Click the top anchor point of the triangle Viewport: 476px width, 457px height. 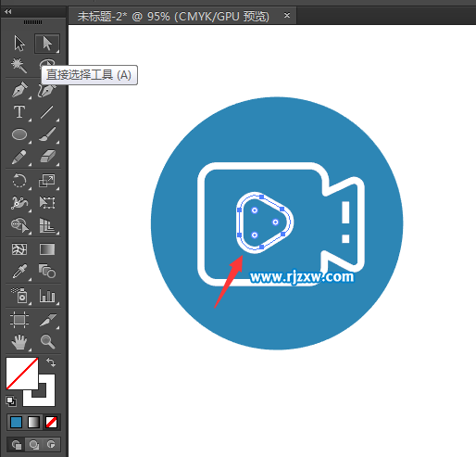point(261,197)
